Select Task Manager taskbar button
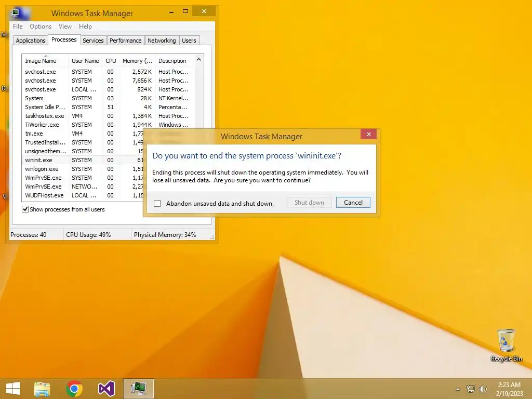This screenshot has width=532, height=399. tap(138, 389)
